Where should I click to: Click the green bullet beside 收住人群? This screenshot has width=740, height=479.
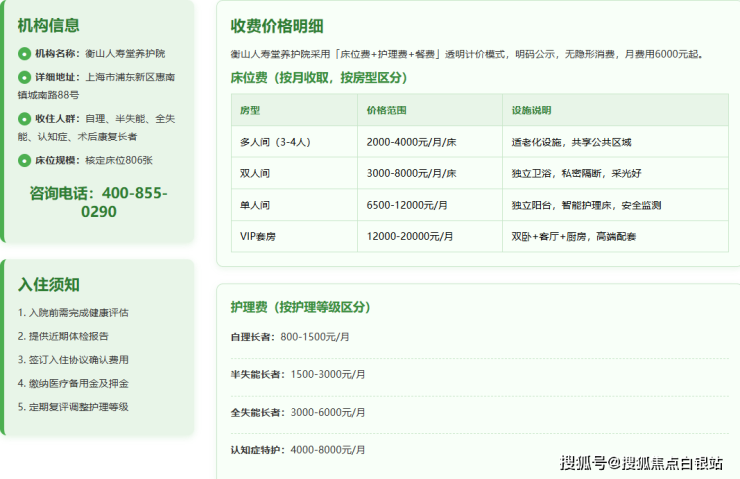24,119
